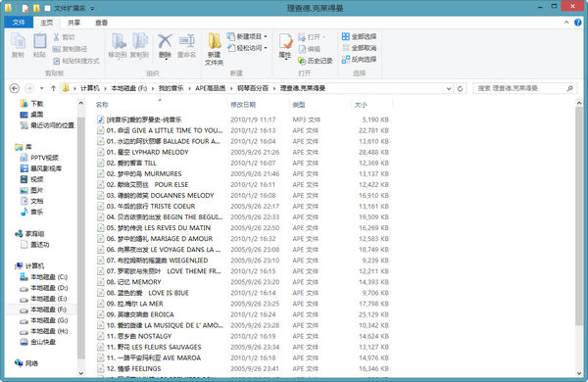Click Paste shortcut (粘贴快捷方式) in ribbon
The width and height of the screenshot is (588, 382).
(76, 61)
